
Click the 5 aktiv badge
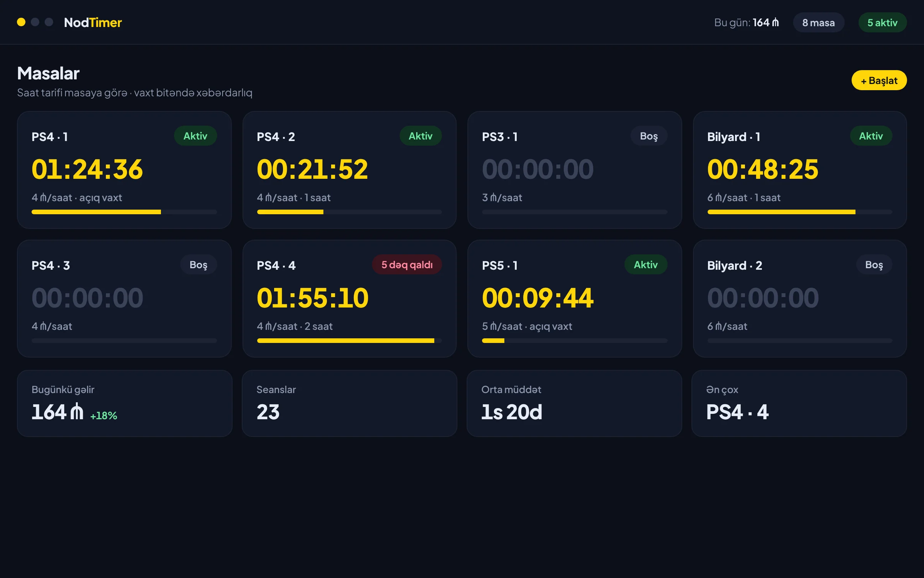tap(882, 23)
